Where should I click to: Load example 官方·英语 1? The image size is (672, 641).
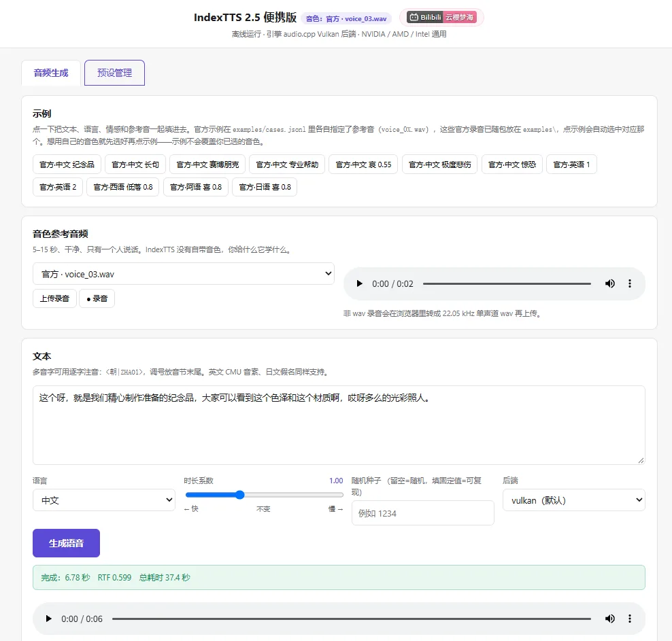572,164
